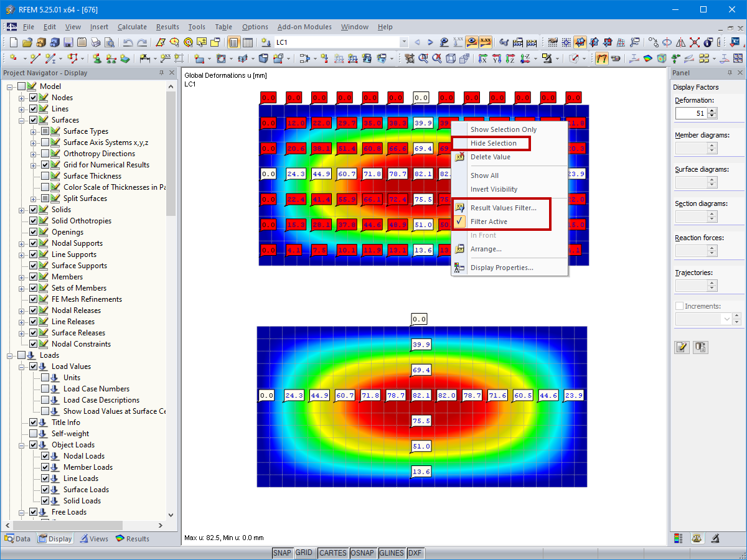Toggle Filter Active in context menu
This screenshot has width=747, height=560.
click(x=489, y=222)
